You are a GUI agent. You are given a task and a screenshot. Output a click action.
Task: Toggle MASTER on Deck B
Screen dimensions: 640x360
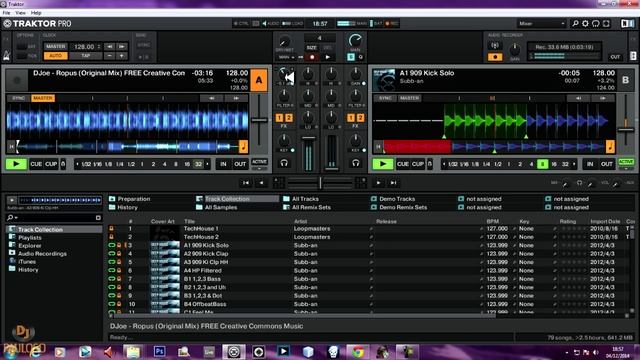tap(409, 98)
